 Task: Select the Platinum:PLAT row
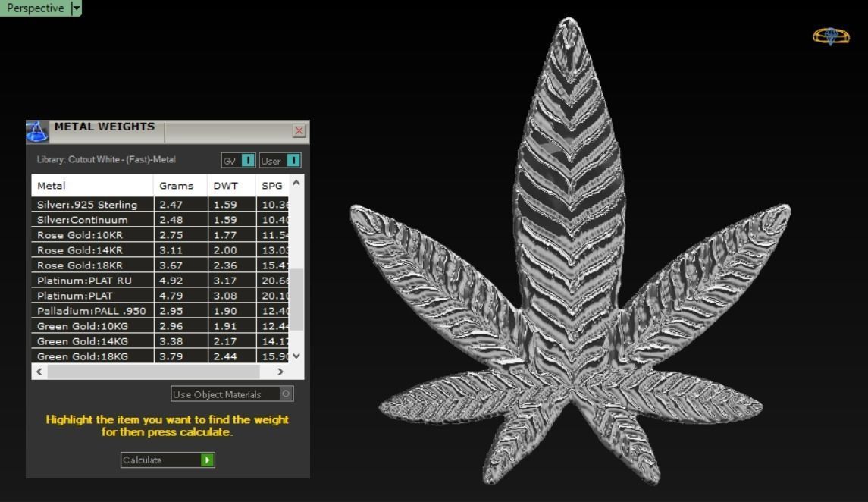coord(160,296)
